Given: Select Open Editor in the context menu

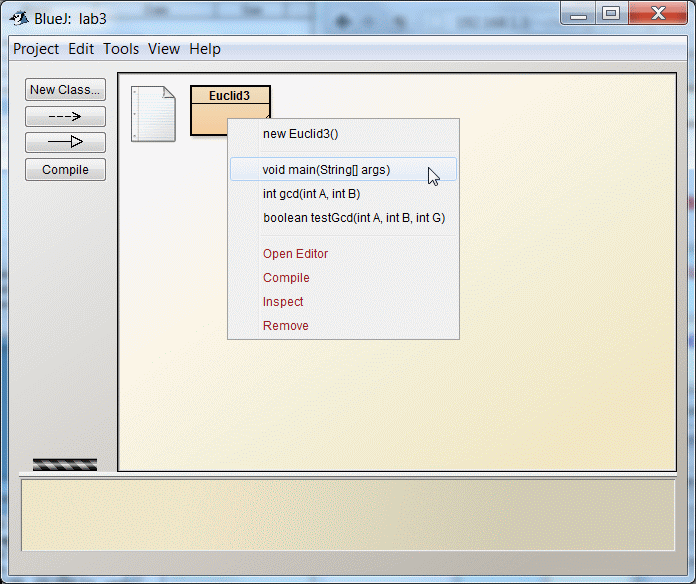Looking at the screenshot, I should coord(343,253).
